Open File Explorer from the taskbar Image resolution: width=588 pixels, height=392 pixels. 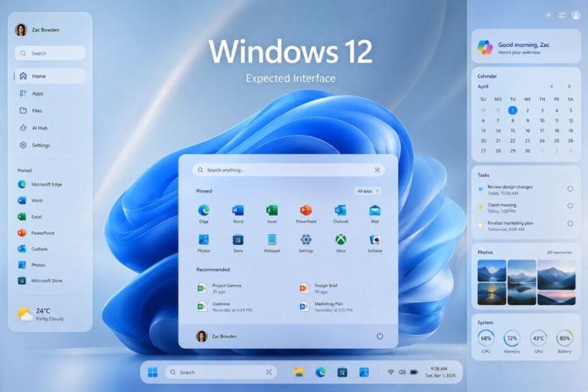point(299,372)
